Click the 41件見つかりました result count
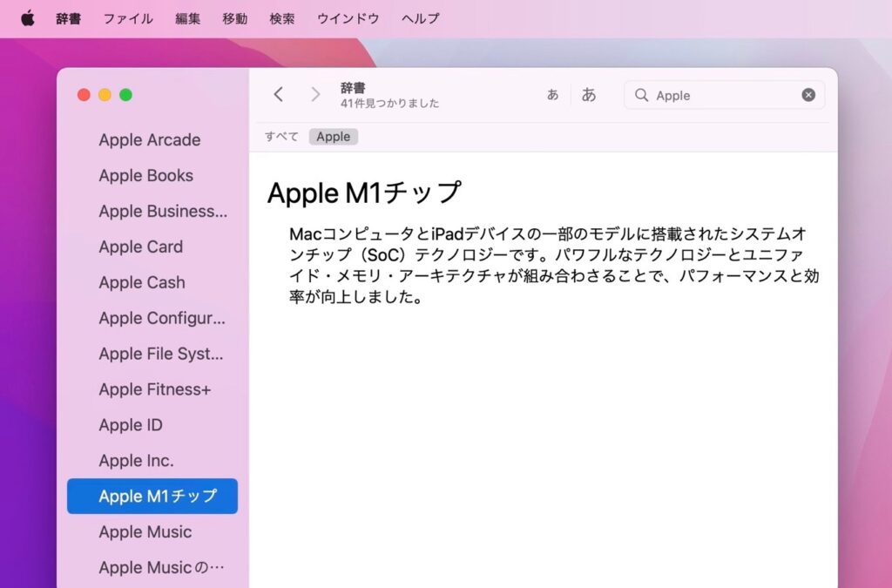The height and width of the screenshot is (588, 892). tap(389, 104)
